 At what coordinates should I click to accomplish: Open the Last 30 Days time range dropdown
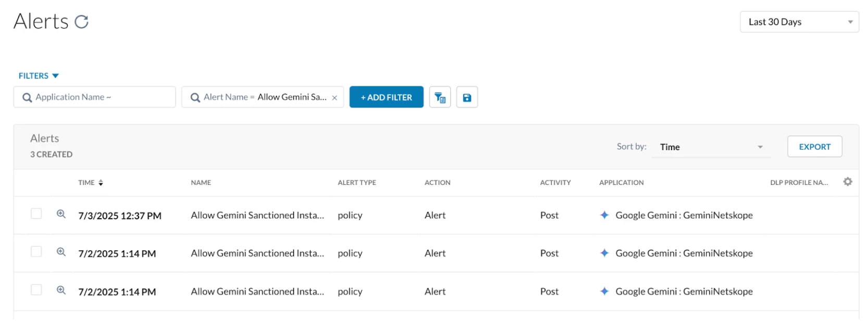(799, 22)
